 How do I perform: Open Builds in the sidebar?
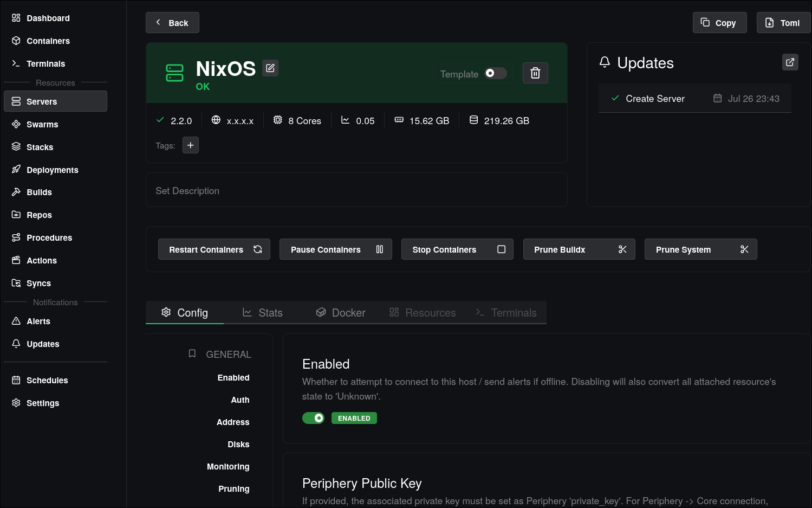(55, 192)
